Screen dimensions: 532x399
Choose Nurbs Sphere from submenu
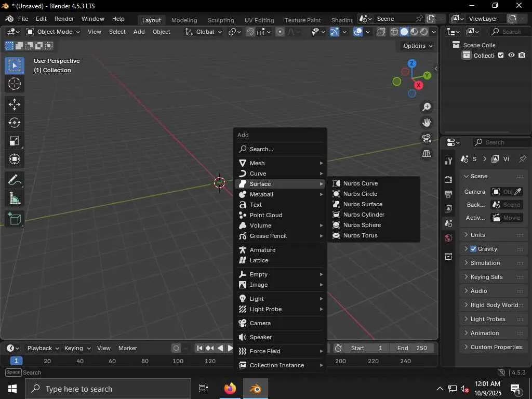click(374, 225)
